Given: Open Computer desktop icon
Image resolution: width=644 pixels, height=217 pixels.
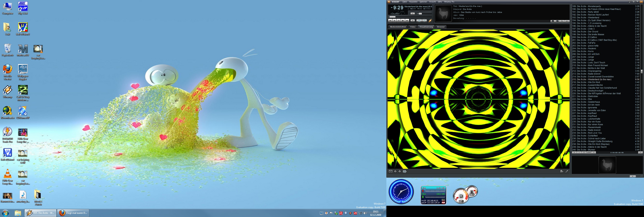Looking at the screenshot, I should point(7,8).
